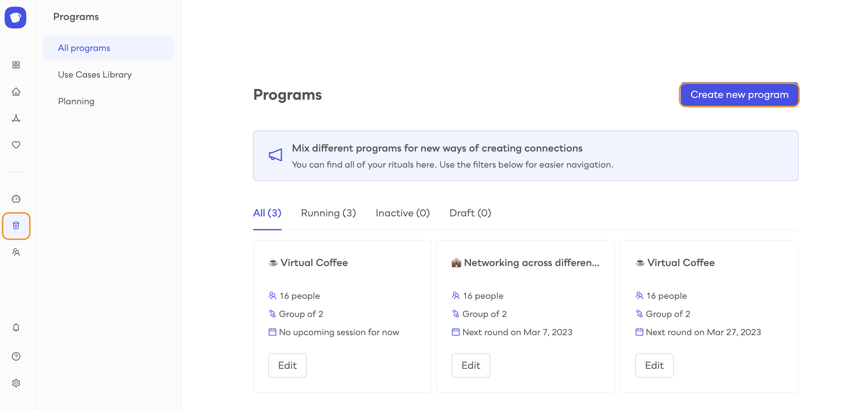Open the gauge analytics icon in the sidebar
868x410 pixels.
[16, 199]
